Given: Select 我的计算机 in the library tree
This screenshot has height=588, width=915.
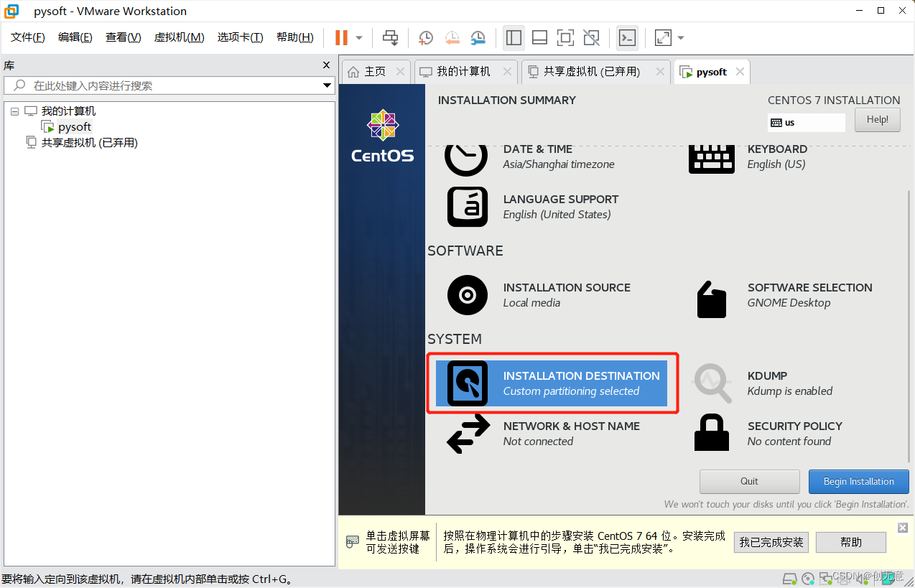Looking at the screenshot, I should click(x=68, y=111).
